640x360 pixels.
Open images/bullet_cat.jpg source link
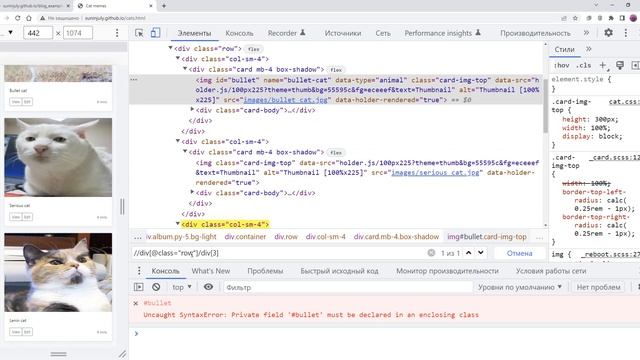pyautogui.click(x=285, y=100)
